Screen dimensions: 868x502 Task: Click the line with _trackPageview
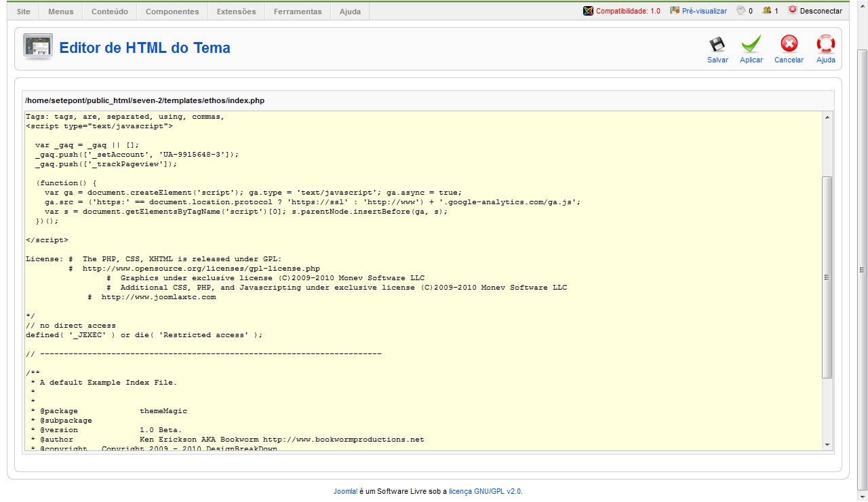point(106,163)
